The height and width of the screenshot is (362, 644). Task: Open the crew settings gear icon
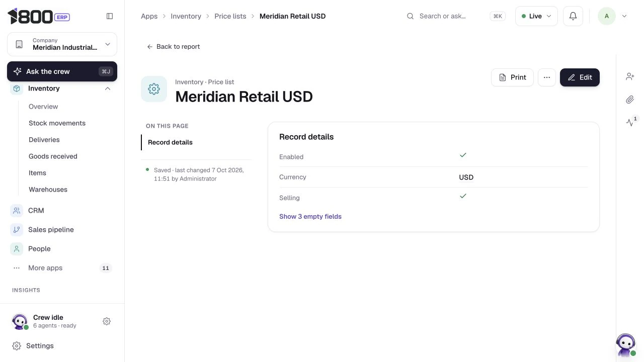click(x=107, y=321)
